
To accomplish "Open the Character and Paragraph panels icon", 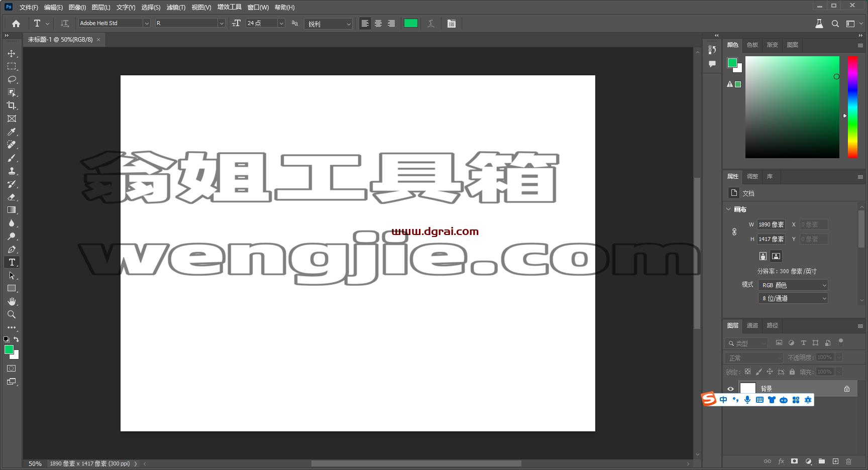I will pyautogui.click(x=452, y=23).
